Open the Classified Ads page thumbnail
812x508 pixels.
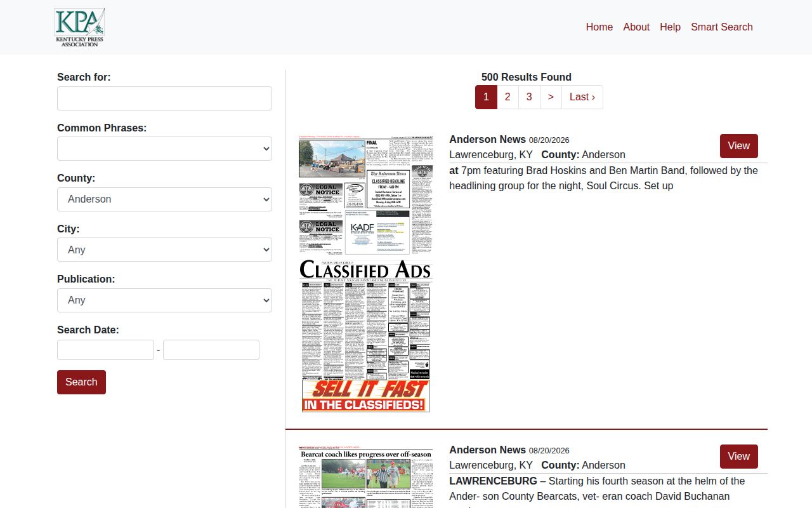pos(365,274)
